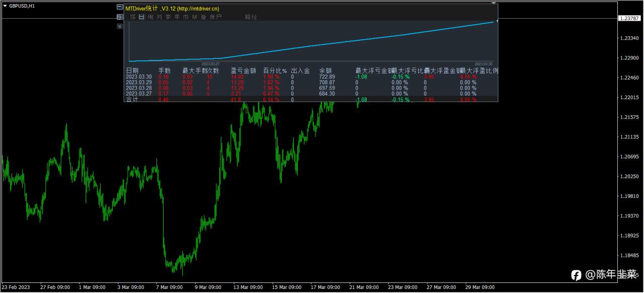Click total profit 41.8
Screen dimensions: 644x293
click(x=236, y=100)
